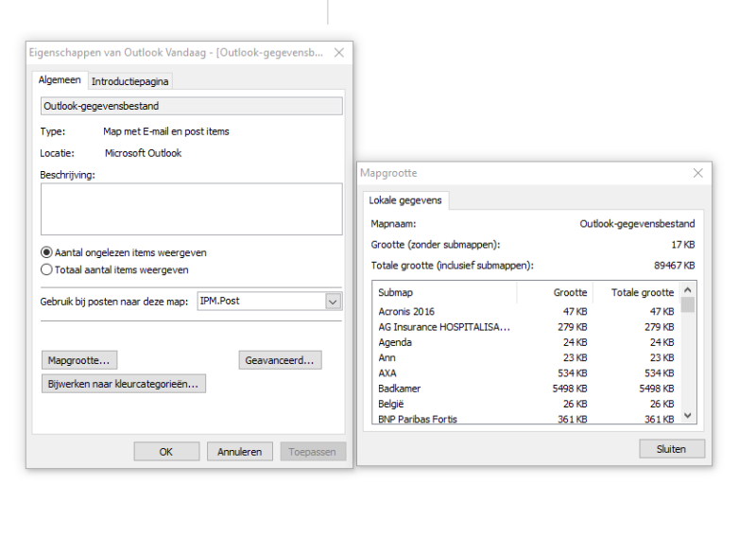Select 'Totaal aantal items weergeven' radio button

tap(47, 269)
